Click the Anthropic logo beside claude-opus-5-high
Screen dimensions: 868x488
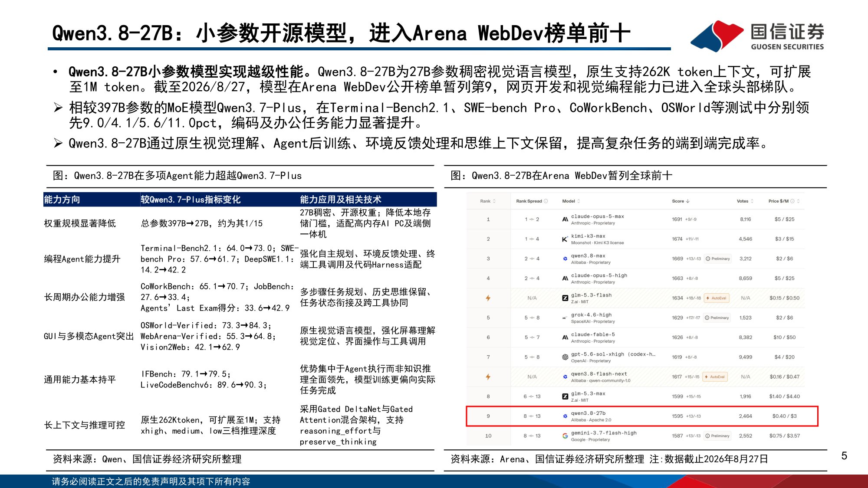point(565,278)
